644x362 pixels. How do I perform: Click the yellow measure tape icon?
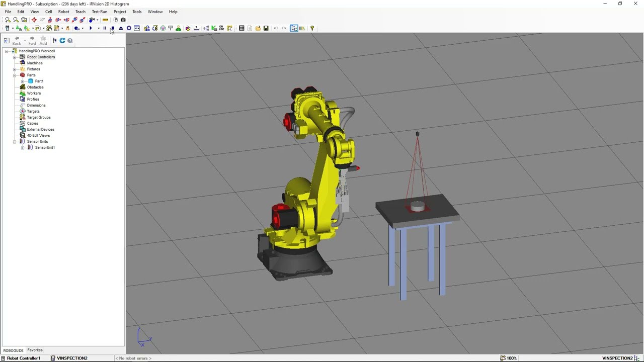105,20
